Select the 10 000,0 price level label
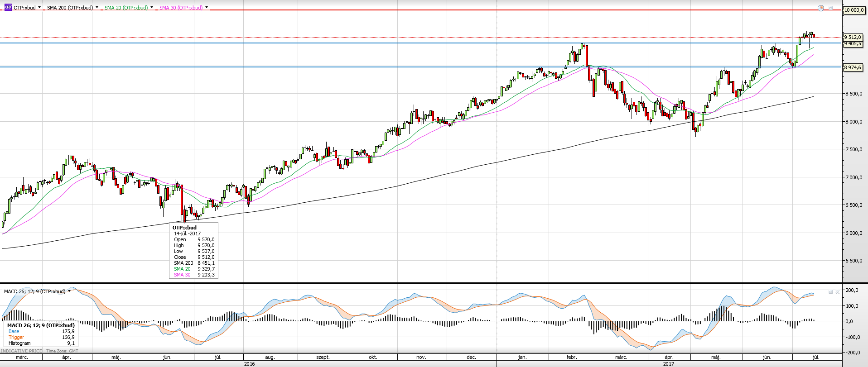This screenshot has height=367, width=868. coord(854,10)
